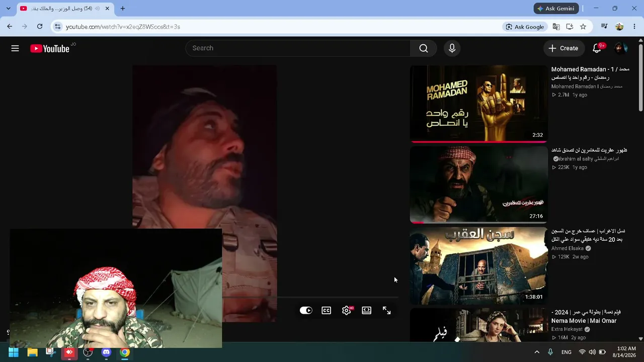Open the gold-hand Mohamed Ramadan thumbnail
Viewport: 644px width, 362px height.
(x=478, y=104)
